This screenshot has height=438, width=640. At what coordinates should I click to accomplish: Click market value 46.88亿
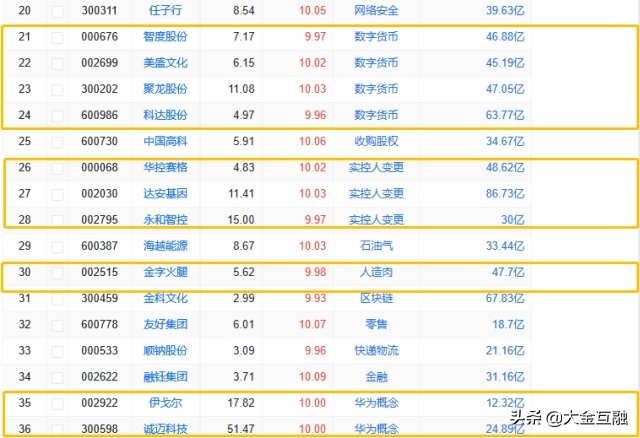point(505,36)
